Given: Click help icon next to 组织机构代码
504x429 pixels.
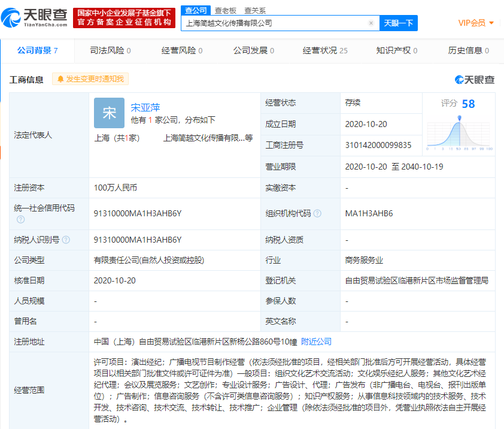Looking at the screenshot, I should 317,213.
